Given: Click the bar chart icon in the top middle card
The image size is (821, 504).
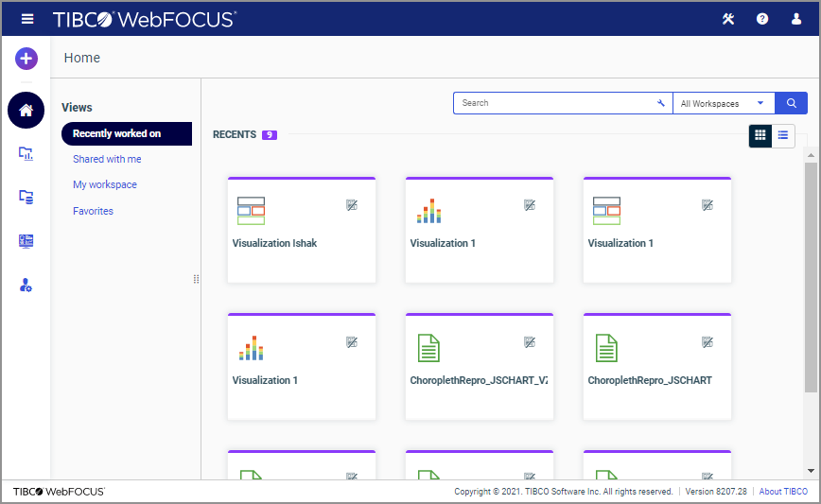Looking at the screenshot, I should [x=428, y=211].
